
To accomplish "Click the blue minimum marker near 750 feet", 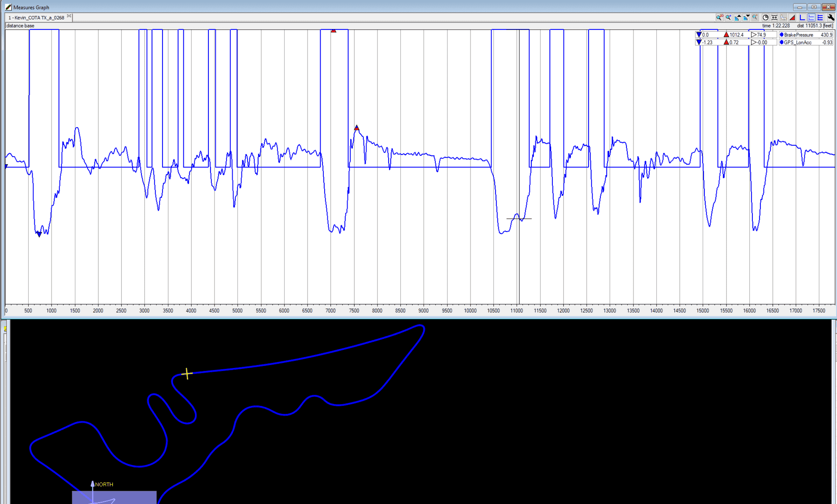I will (x=39, y=235).
